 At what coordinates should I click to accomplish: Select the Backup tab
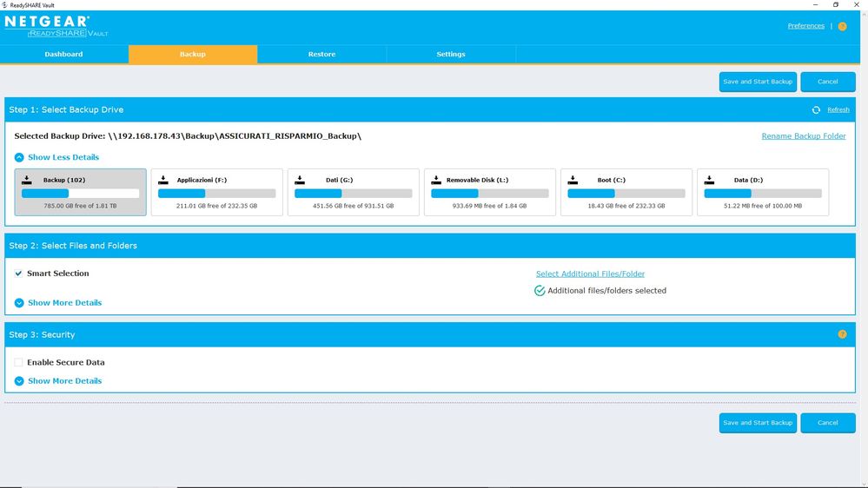[x=193, y=54]
